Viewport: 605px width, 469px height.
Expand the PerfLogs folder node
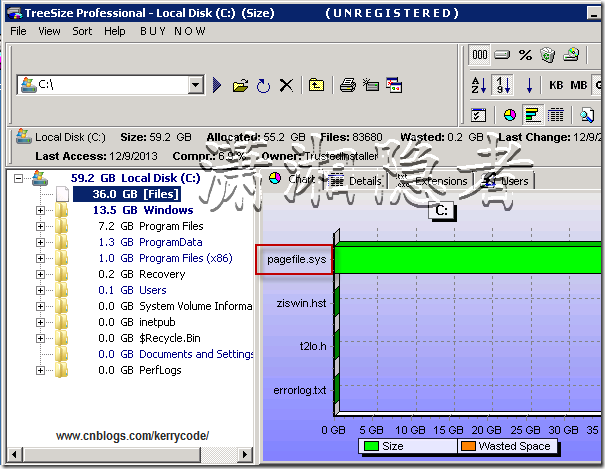tap(40, 370)
